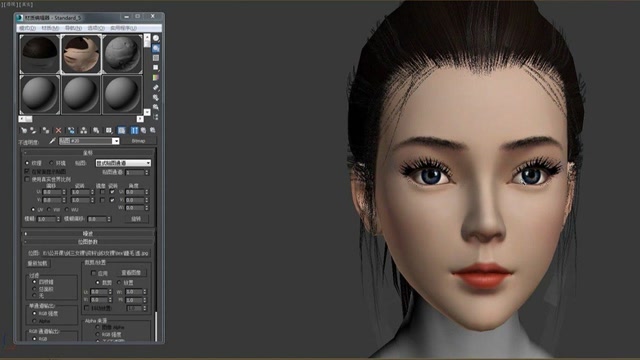Click the Sample UV Tiling icon
Viewport: 640px width, 360px height.
[156, 68]
